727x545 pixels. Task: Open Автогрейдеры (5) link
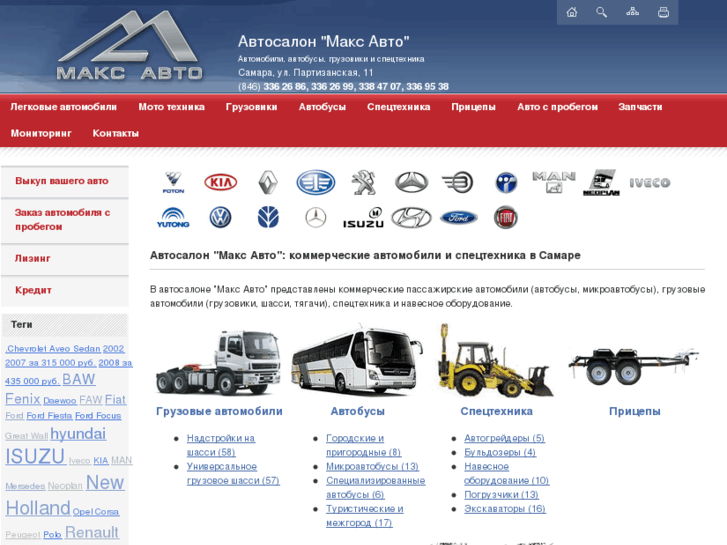(x=504, y=438)
